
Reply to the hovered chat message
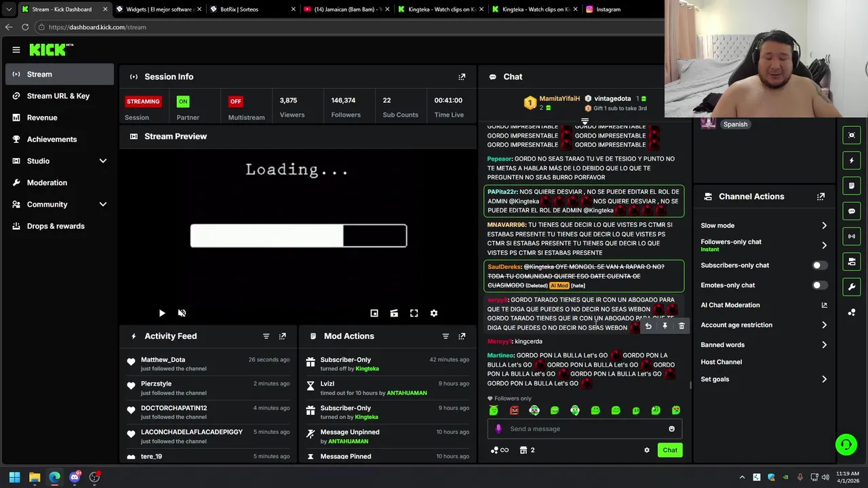tap(648, 326)
